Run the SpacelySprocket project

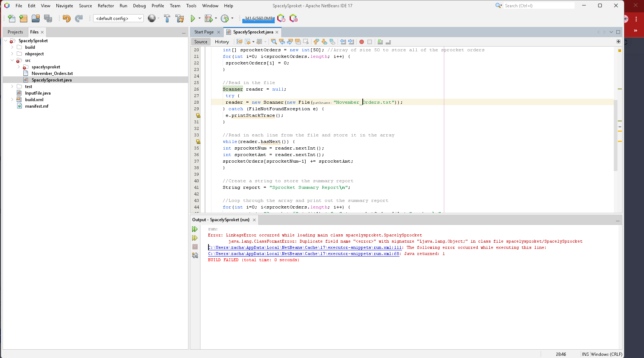pos(192,18)
